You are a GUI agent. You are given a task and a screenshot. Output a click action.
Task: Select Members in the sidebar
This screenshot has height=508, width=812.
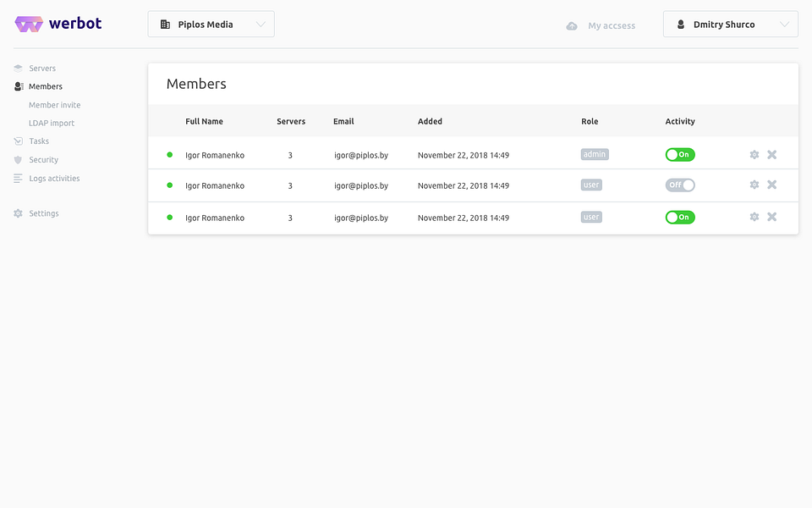pos(46,86)
